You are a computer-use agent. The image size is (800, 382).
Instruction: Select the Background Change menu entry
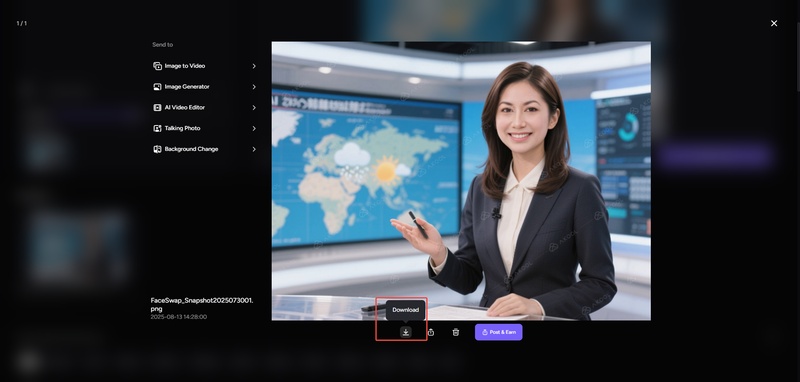click(x=205, y=149)
